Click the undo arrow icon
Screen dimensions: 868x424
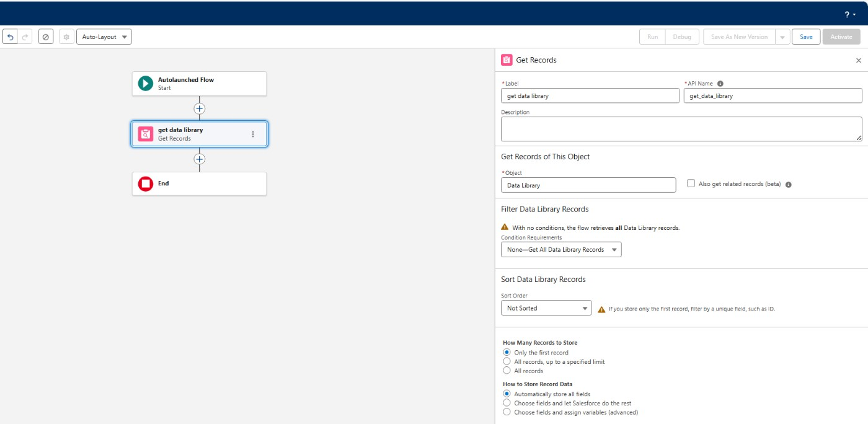pyautogui.click(x=10, y=37)
